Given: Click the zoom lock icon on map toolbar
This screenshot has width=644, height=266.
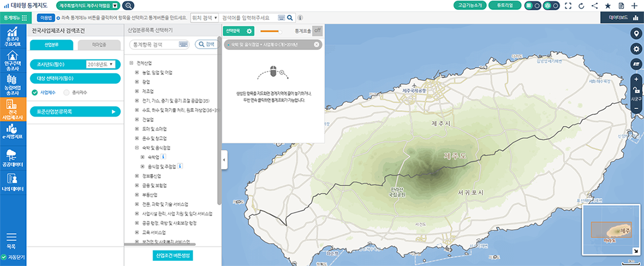Looking at the screenshot, I should [x=636, y=89].
